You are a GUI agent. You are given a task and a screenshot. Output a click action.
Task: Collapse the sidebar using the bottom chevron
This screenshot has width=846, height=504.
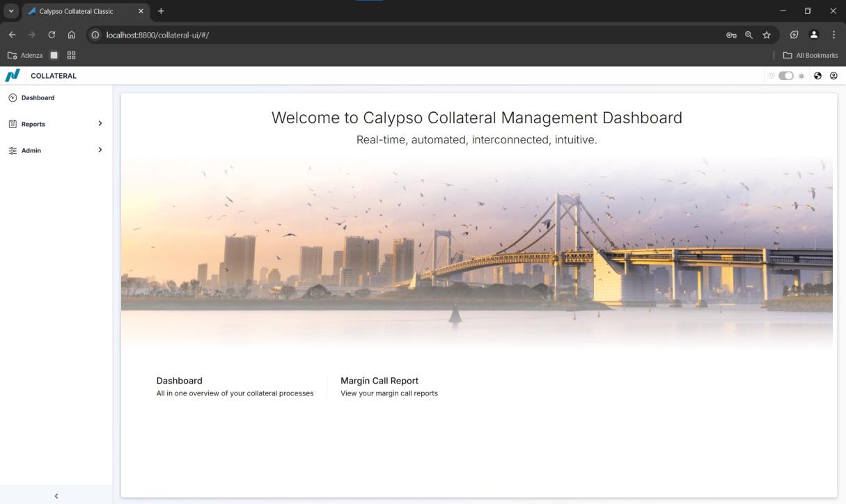(x=56, y=496)
